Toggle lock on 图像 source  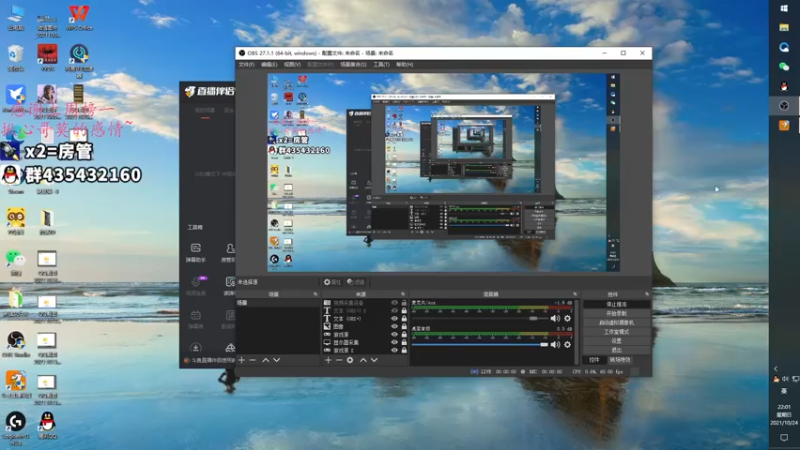point(404,326)
